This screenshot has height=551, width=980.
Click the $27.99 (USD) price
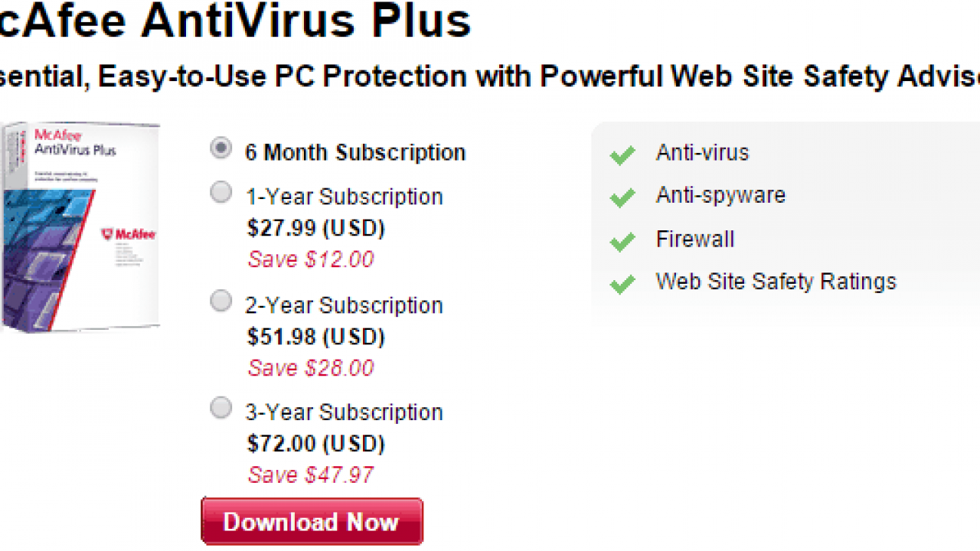click(316, 228)
